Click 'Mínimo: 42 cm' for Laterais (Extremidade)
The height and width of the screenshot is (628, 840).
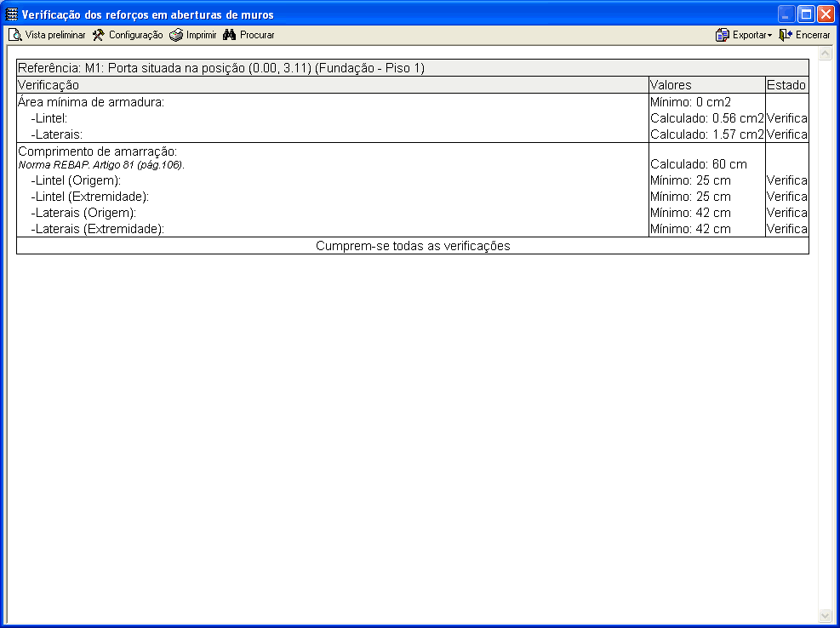point(690,229)
